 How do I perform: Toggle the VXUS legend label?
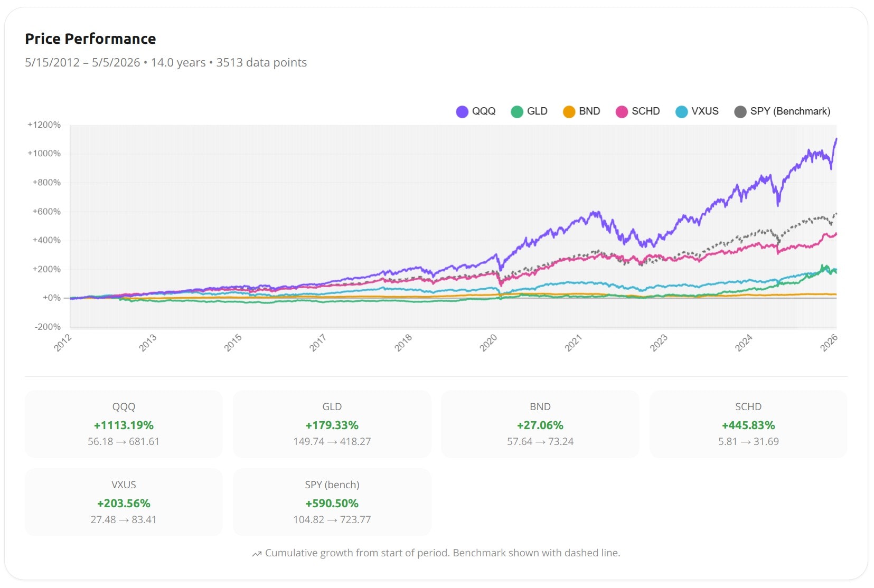point(705,111)
